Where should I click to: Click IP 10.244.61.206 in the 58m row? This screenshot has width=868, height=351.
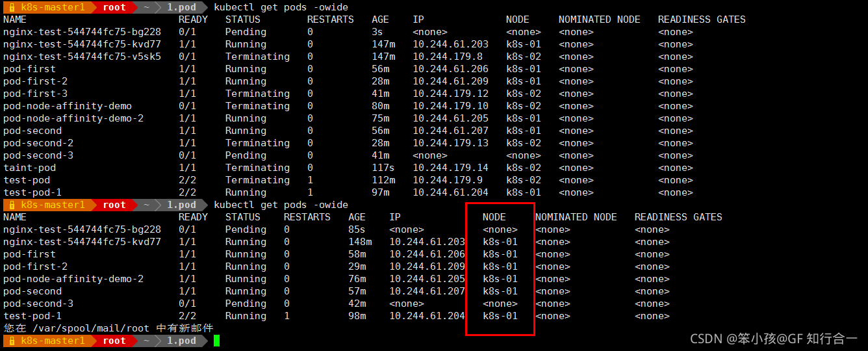point(427,254)
